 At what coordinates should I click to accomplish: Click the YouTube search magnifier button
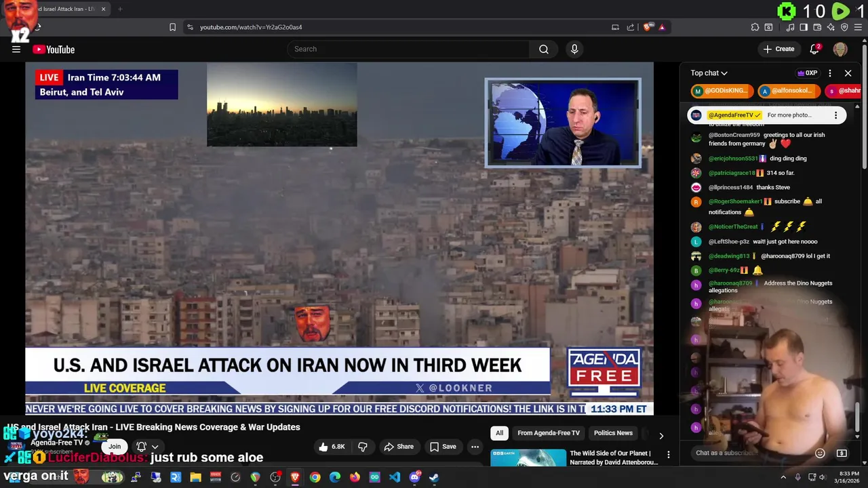[x=543, y=49]
